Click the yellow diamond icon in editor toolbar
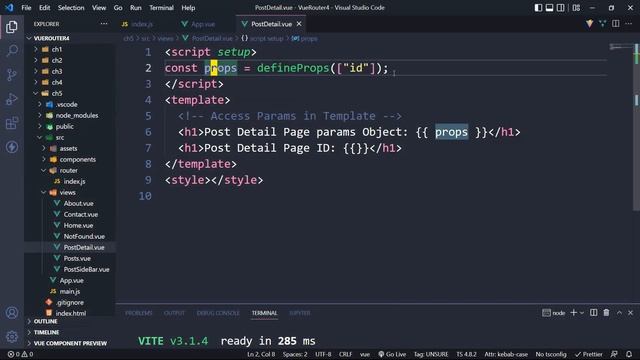This screenshot has width=640, height=360. (589, 24)
